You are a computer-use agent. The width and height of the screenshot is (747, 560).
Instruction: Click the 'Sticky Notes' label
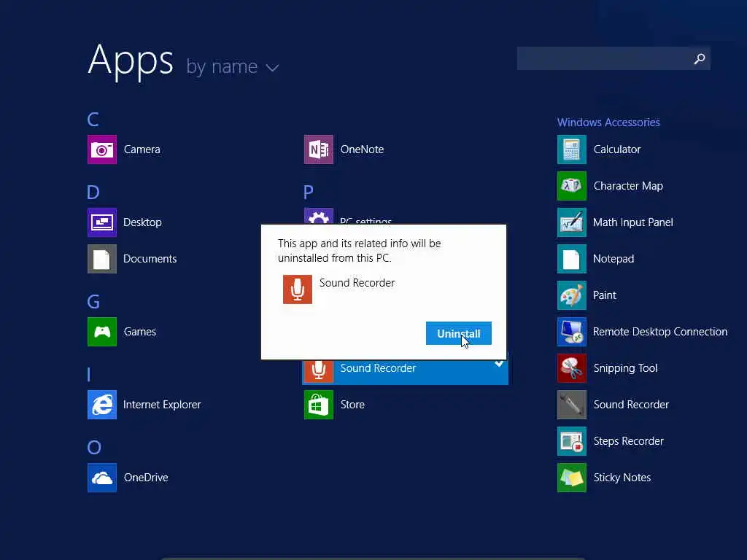coord(622,478)
